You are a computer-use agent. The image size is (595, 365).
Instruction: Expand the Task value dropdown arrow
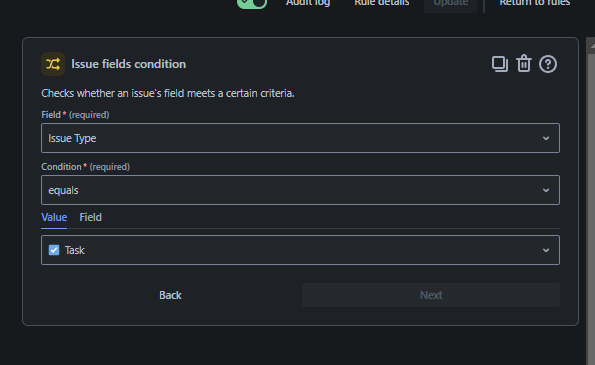pos(546,250)
